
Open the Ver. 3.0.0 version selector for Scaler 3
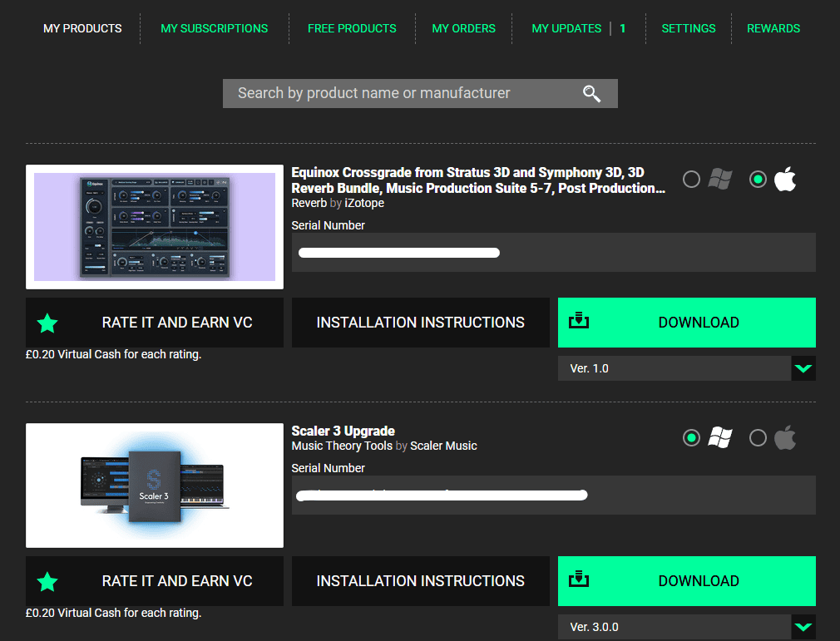click(x=687, y=627)
